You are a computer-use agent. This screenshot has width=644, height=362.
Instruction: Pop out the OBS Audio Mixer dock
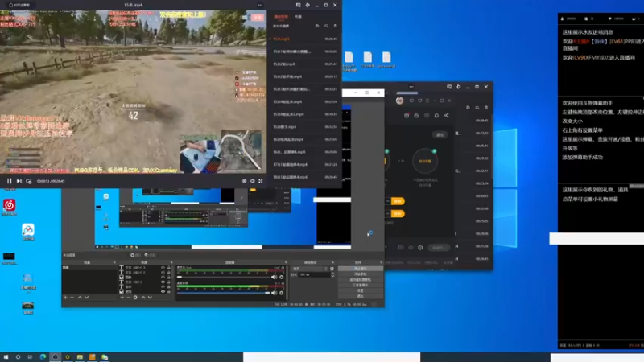click(x=287, y=262)
